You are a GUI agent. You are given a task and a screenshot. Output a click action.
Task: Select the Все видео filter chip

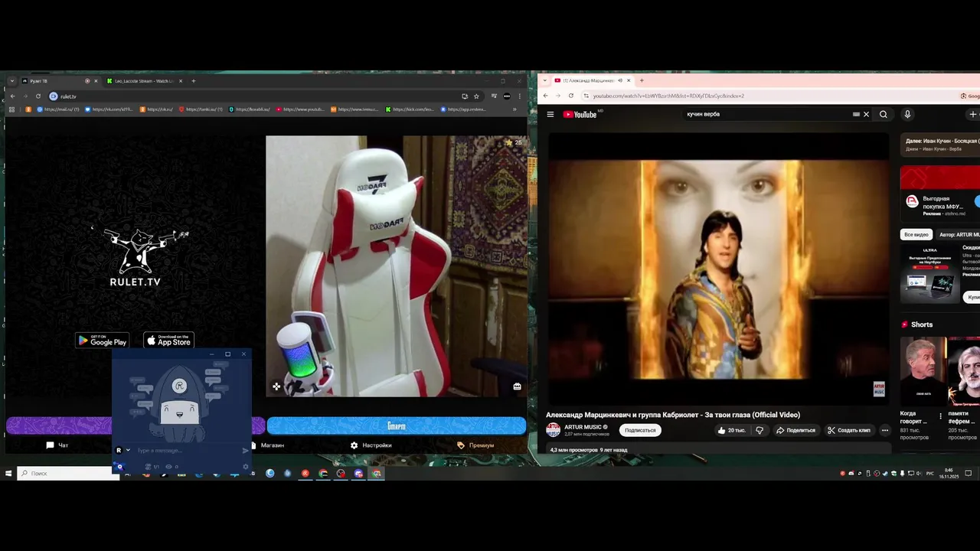point(916,234)
